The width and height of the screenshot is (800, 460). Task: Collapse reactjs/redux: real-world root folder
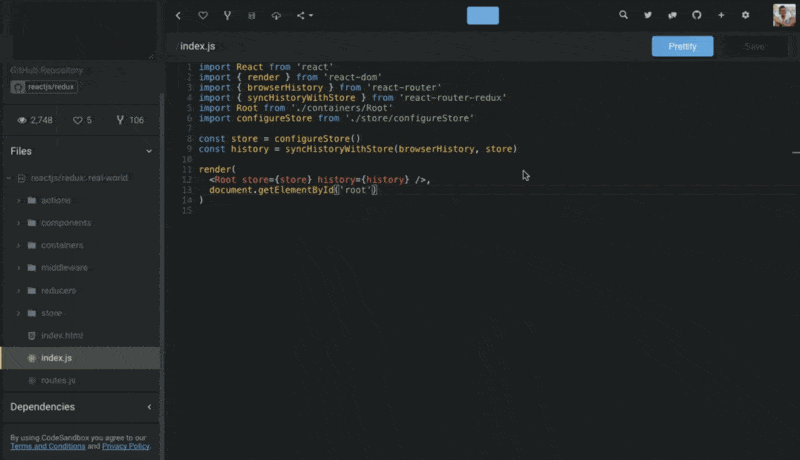(x=9, y=178)
